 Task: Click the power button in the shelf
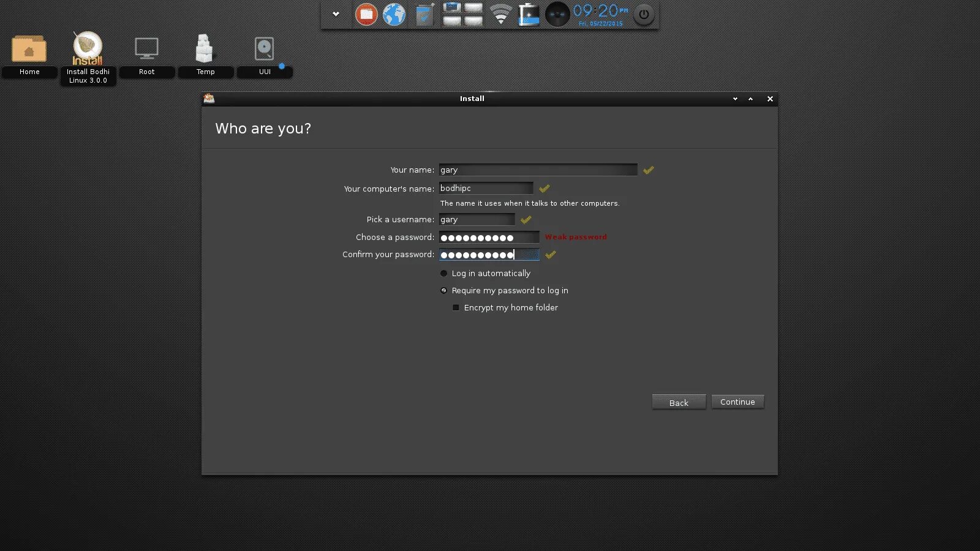coord(644,15)
